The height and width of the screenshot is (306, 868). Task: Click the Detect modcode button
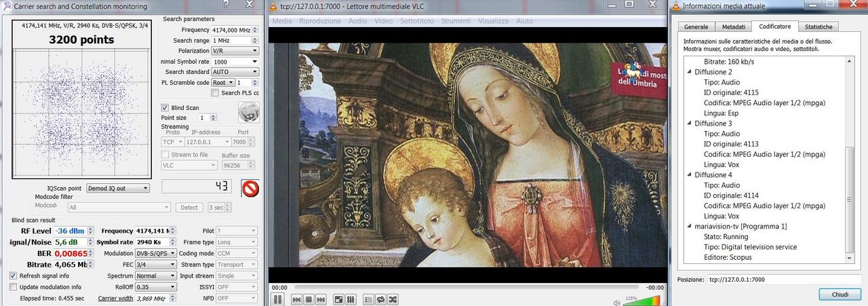189,208
